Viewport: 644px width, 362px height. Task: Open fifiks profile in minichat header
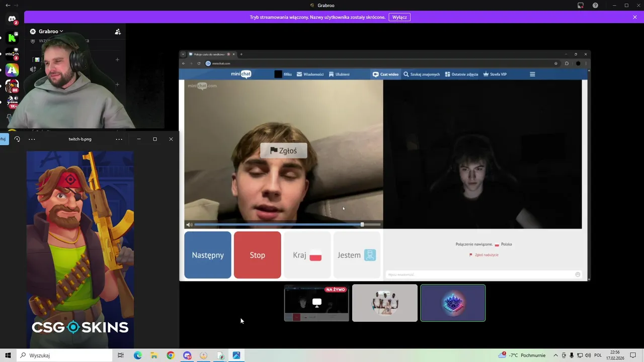283,74
